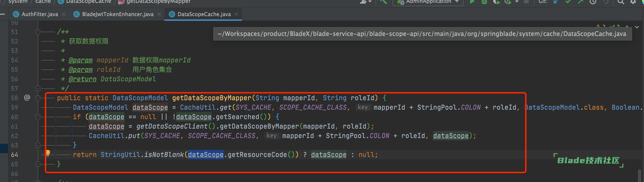Viewport: 644px width, 182px height.
Task: Click the minimize panel dash left of tabs
Action: 3,14
